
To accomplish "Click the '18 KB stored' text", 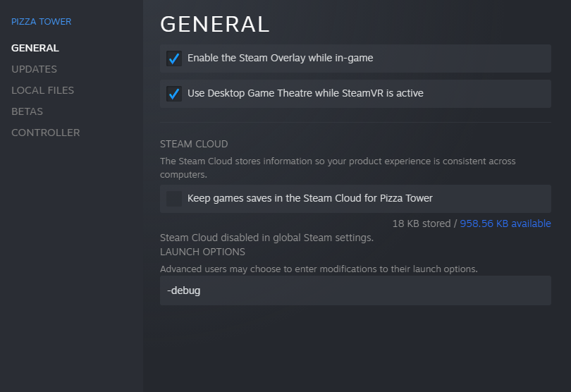I will (421, 223).
